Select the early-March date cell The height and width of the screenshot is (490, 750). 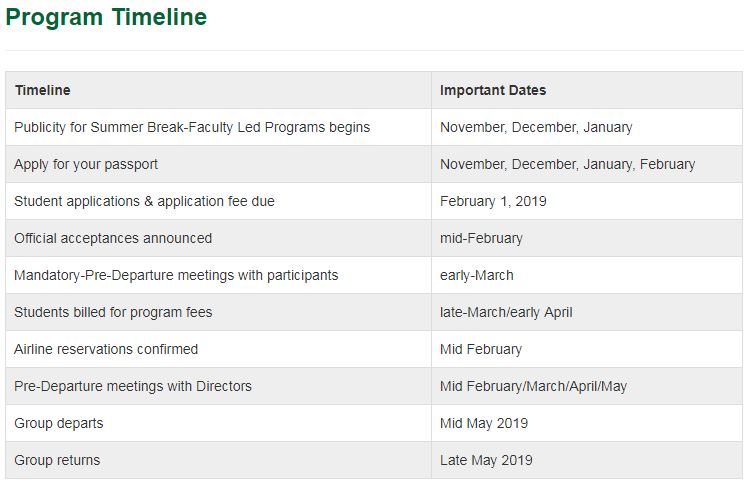476,275
